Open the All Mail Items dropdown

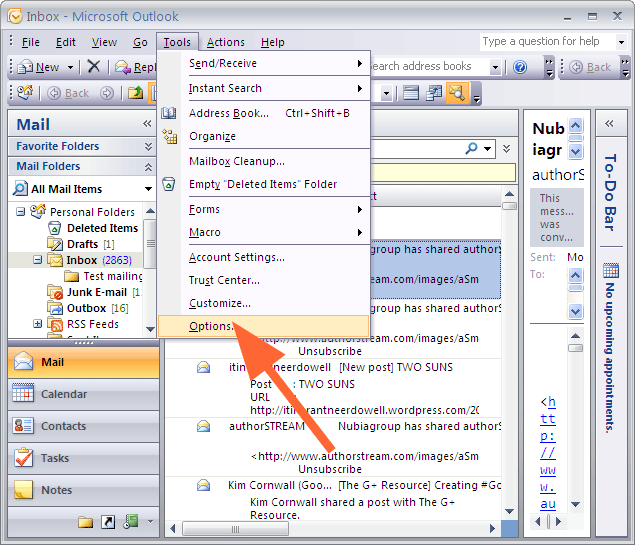pos(149,189)
